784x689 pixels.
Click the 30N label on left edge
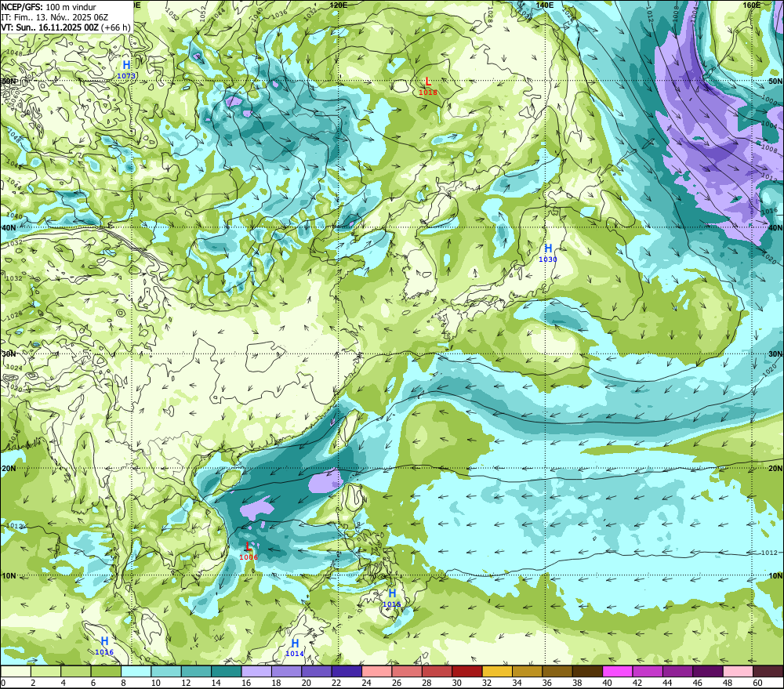[x=9, y=354]
